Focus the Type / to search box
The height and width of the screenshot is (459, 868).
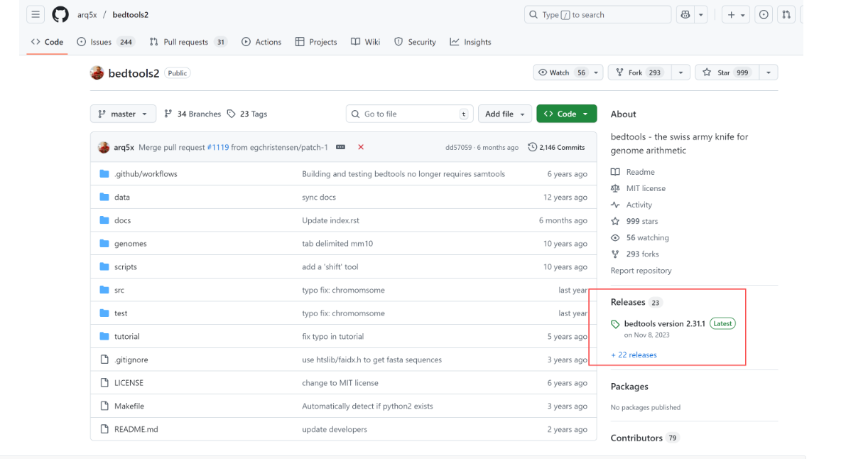(x=597, y=14)
